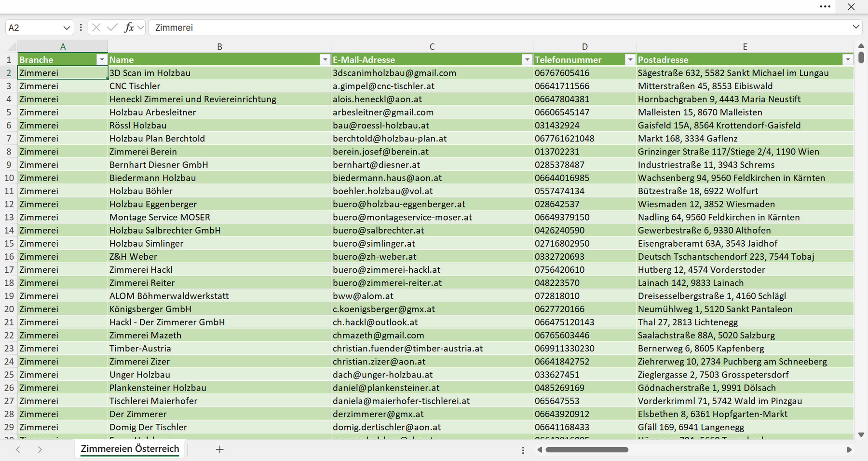Viewport: 868px width, 461px height.
Task: Click the formula bar containing Zimmerei
Action: pyautogui.click(x=499, y=28)
